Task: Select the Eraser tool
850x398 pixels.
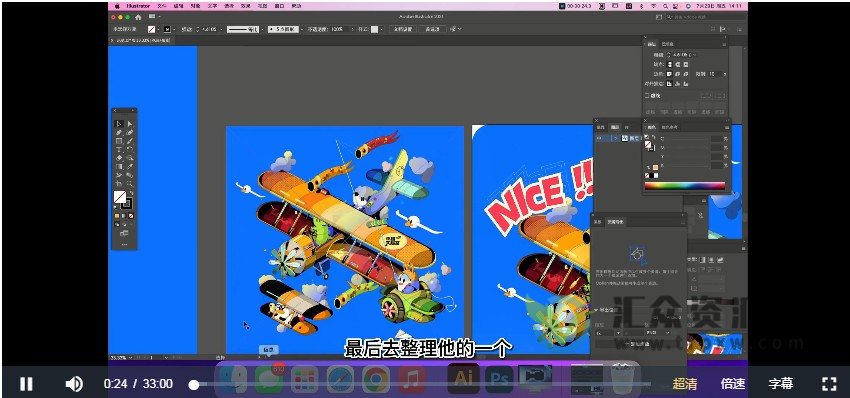Action: click(119, 158)
